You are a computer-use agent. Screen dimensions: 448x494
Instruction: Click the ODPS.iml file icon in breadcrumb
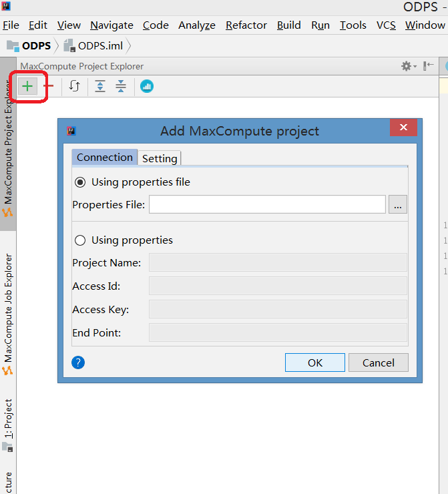pyautogui.click(x=69, y=45)
